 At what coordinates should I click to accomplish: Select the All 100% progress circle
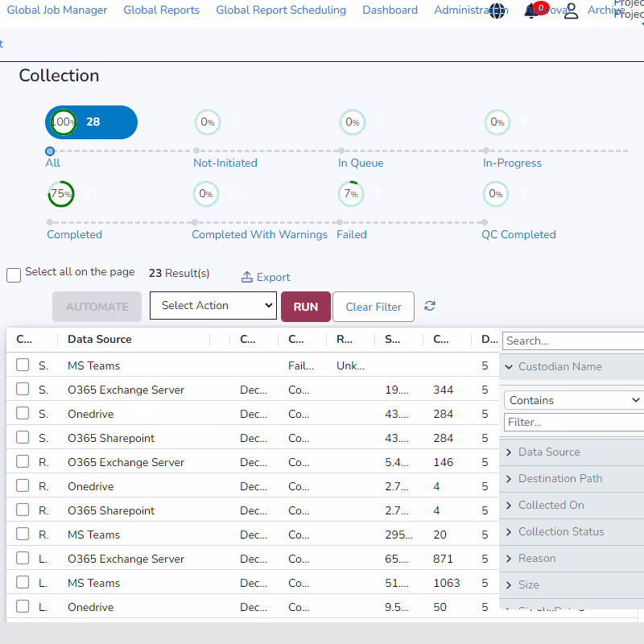point(64,122)
